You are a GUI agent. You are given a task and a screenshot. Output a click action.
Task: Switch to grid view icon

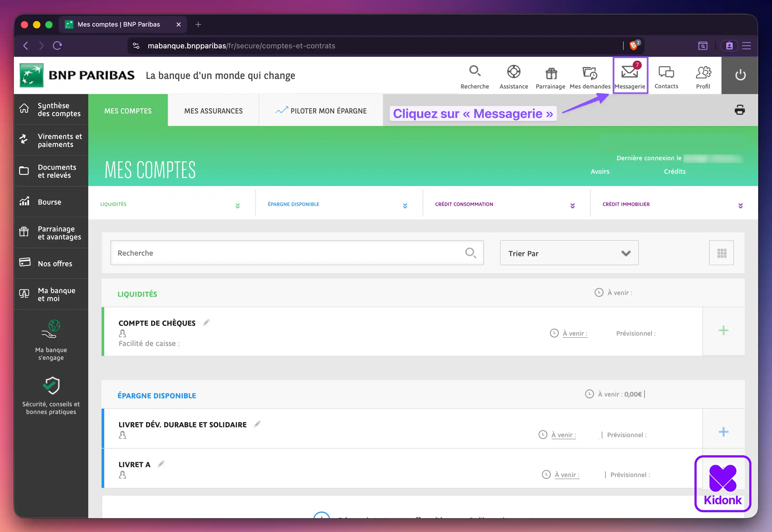pos(721,253)
